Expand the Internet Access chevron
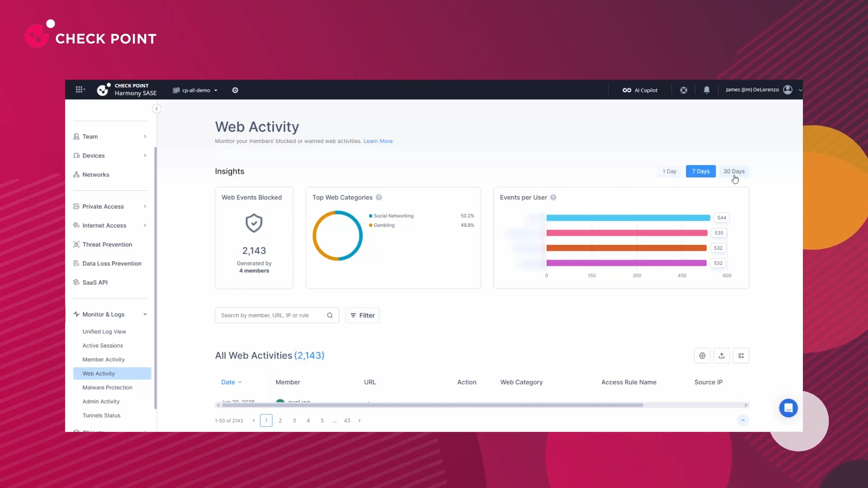Screen dimensions: 868x488 145,225
